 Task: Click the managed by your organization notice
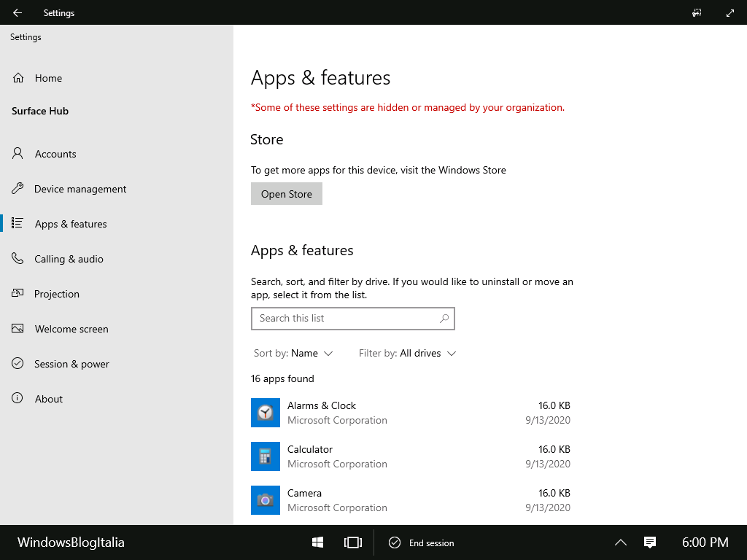click(408, 108)
